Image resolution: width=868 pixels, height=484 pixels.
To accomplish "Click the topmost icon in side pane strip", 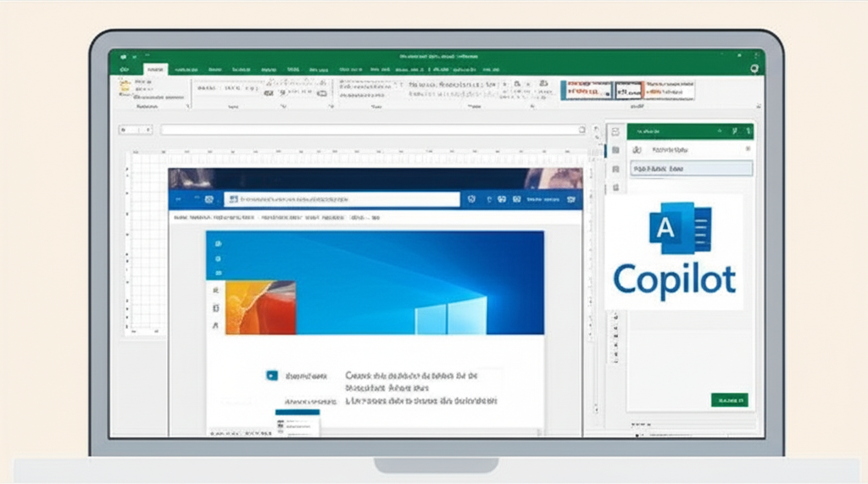I will pyautogui.click(x=615, y=131).
